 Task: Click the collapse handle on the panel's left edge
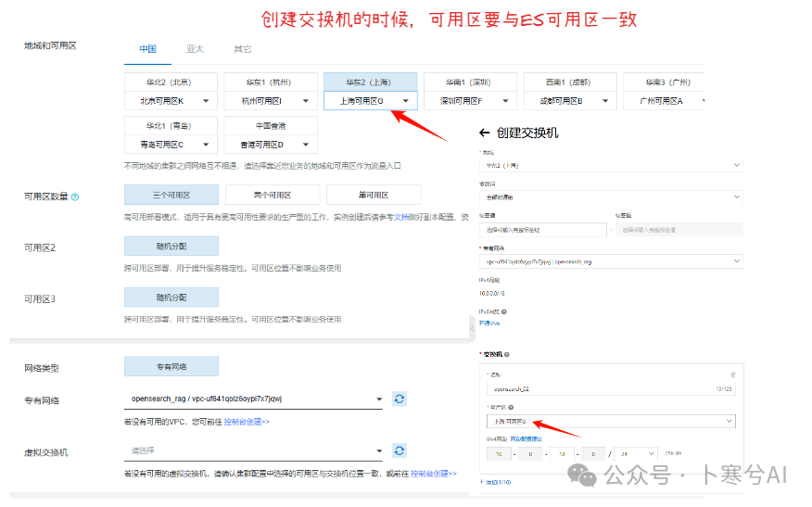tap(472, 327)
